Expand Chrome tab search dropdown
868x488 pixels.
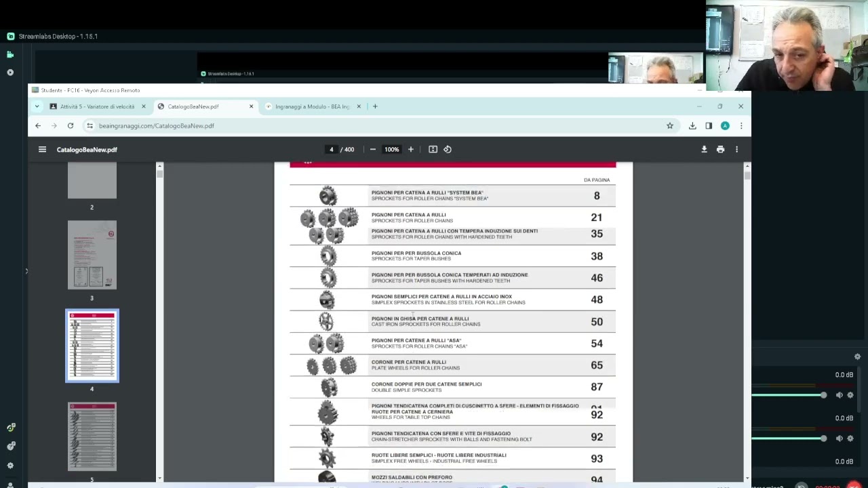[x=37, y=106]
